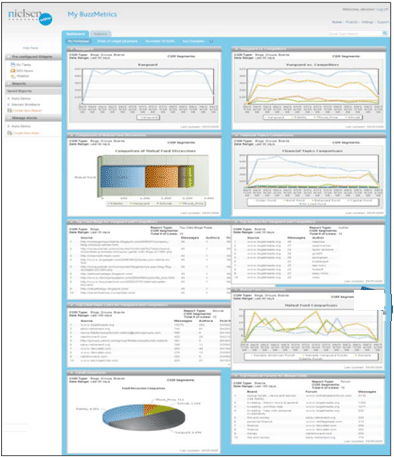Screen dimensions: 394x458
Task: Click the My BuzzMetrics title
Action: [92, 14]
